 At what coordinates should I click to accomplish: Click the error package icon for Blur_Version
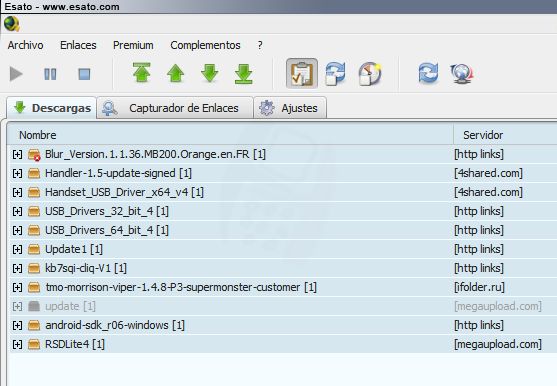point(34,154)
